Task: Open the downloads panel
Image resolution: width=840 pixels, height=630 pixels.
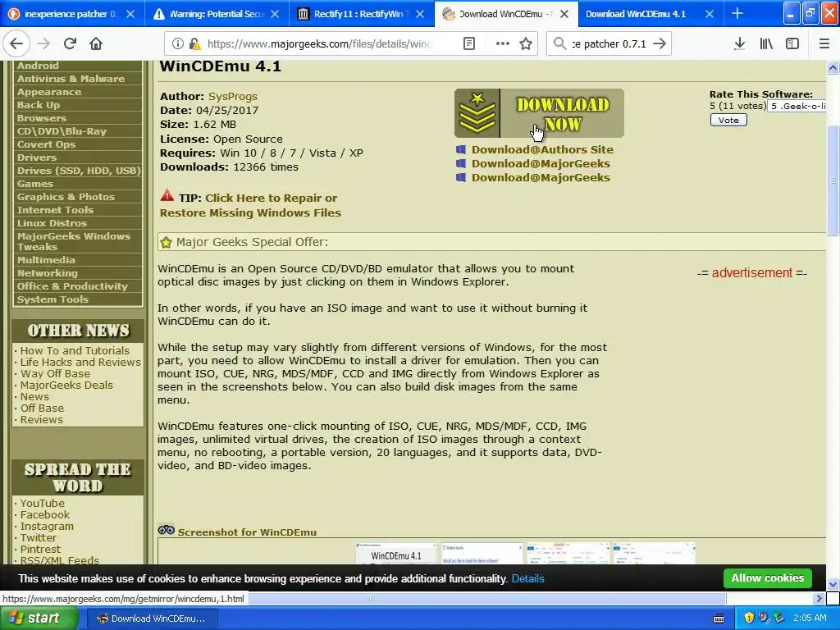Action: click(739, 43)
